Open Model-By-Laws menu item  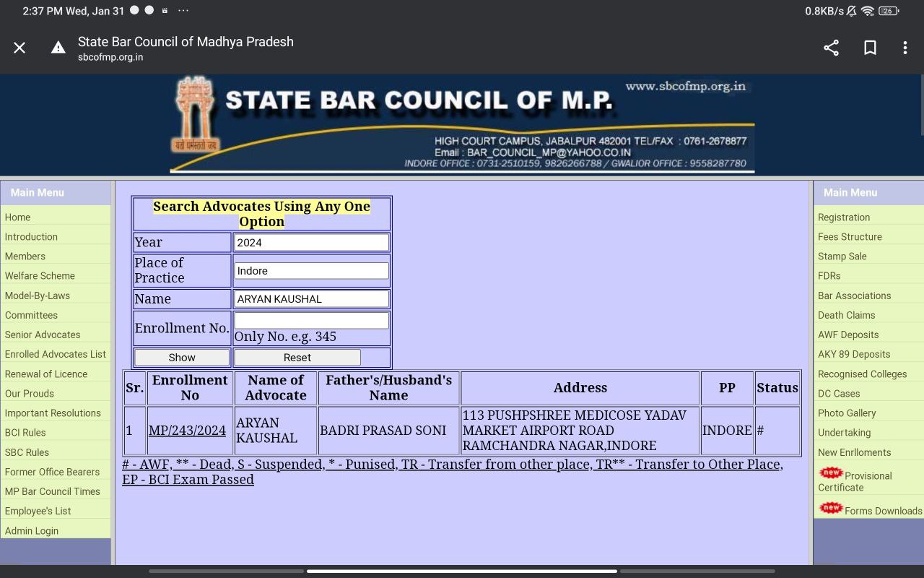[x=38, y=296]
